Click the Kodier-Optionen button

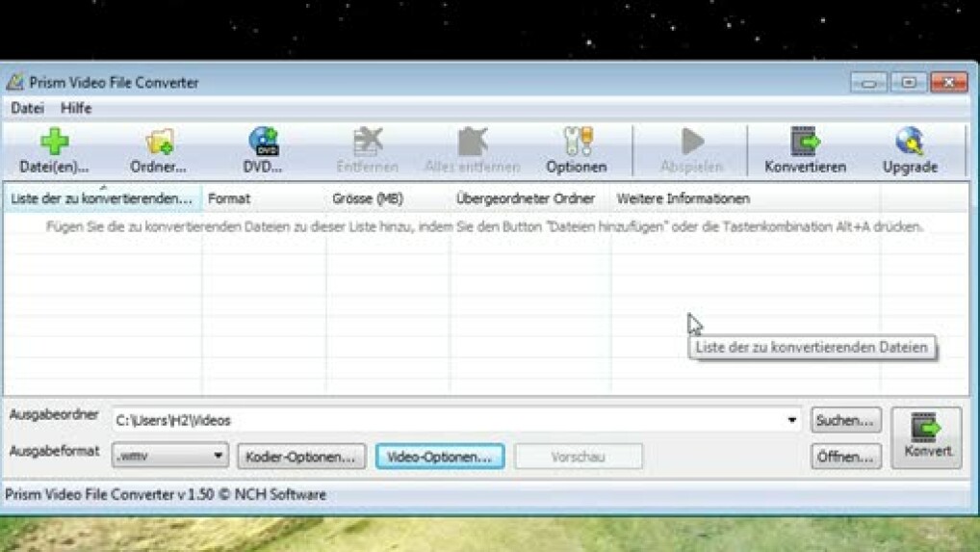pyautogui.click(x=302, y=457)
